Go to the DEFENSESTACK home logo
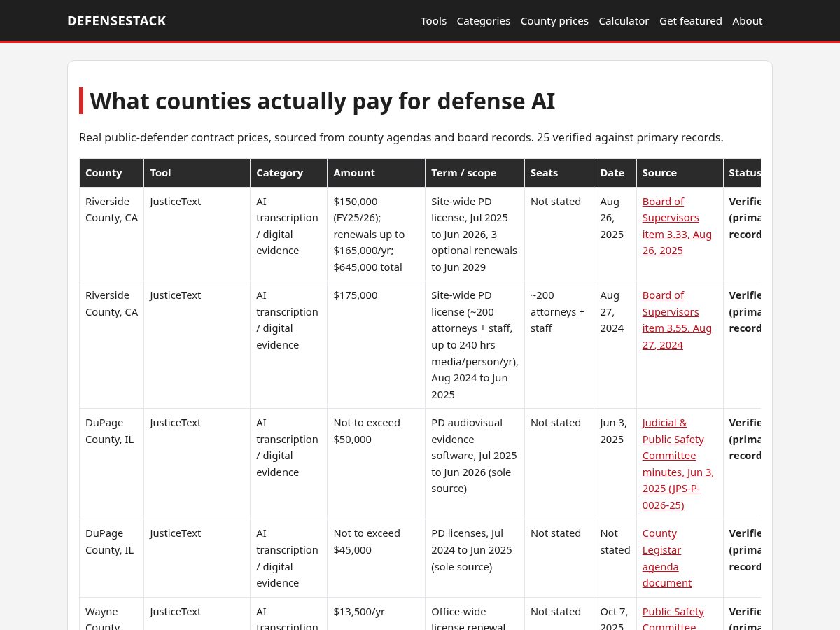 (116, 20)
